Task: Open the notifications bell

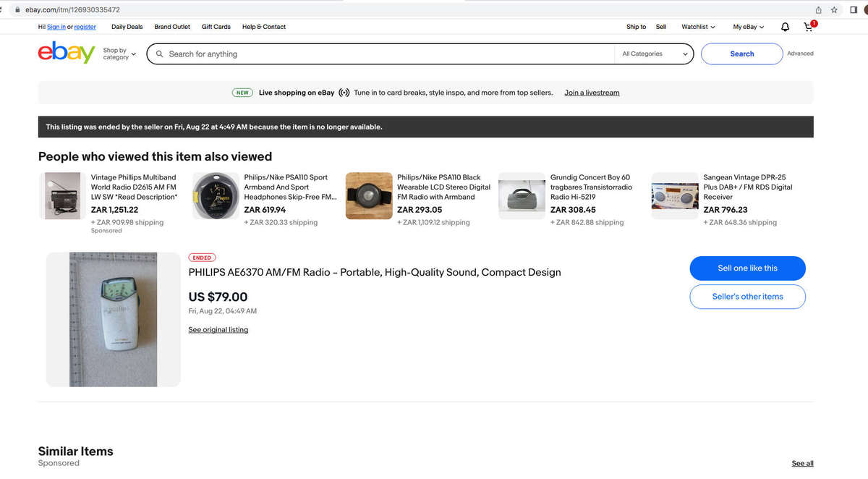Action: (x=785, y=27)
